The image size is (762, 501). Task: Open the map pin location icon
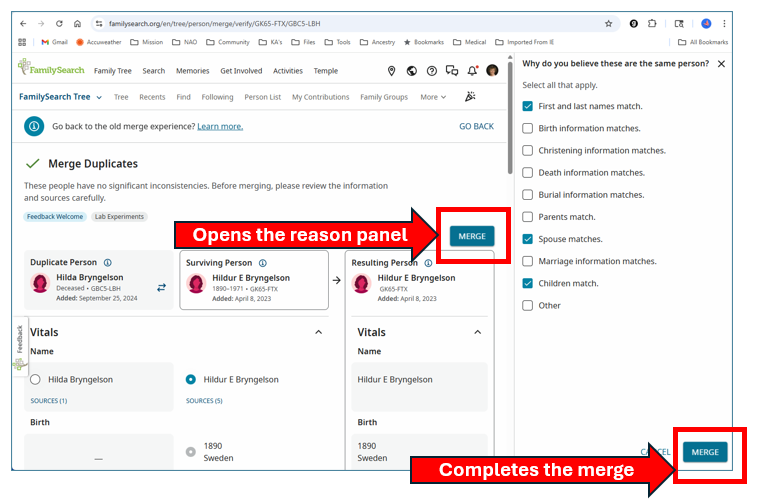pos(392,71)
